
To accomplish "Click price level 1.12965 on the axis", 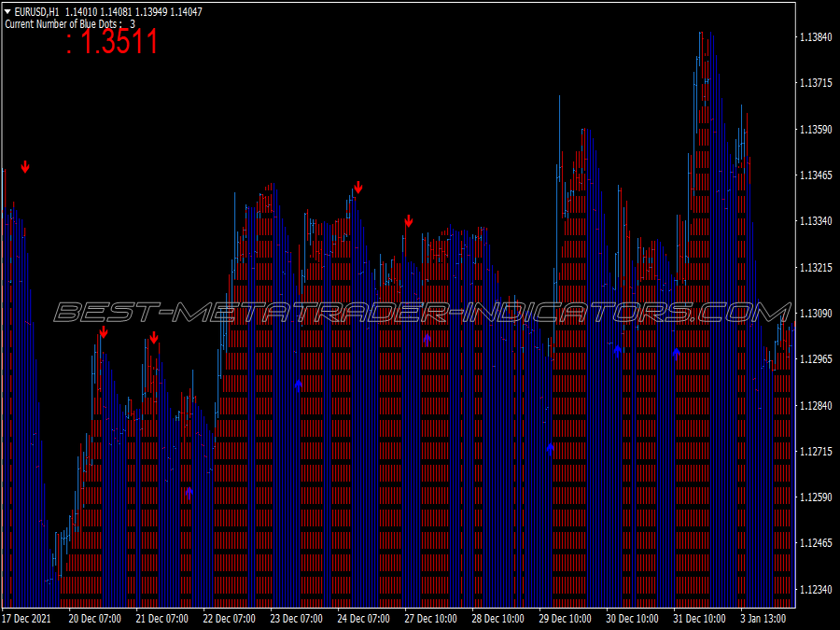I will [817, 359].
